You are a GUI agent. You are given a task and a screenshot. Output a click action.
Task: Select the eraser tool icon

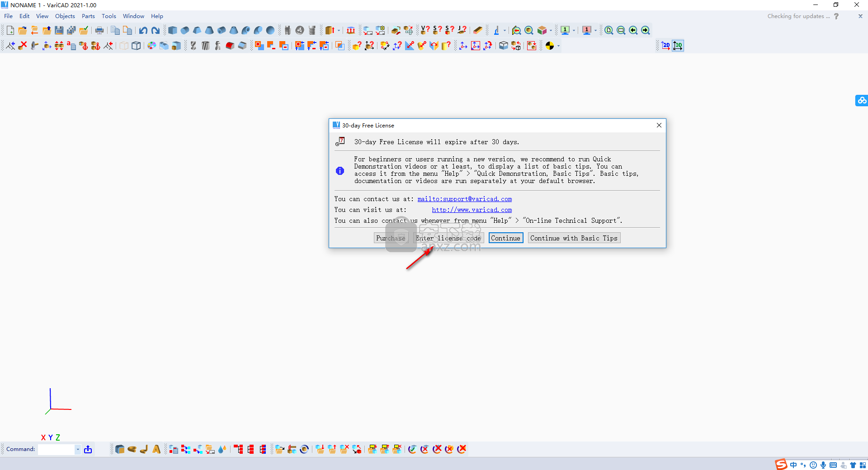click(x=478, y=30)
